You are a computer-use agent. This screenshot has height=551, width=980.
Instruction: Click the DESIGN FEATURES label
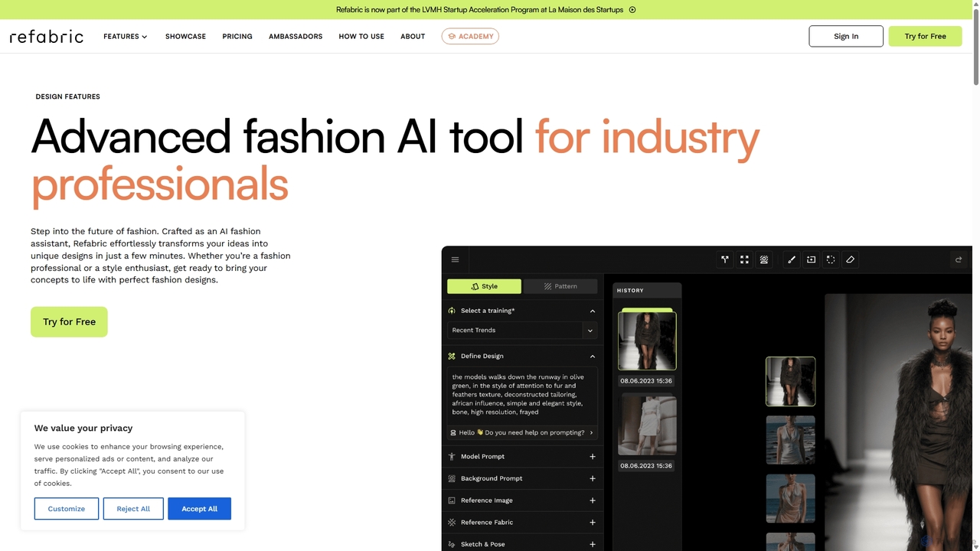tap(67, 96)
